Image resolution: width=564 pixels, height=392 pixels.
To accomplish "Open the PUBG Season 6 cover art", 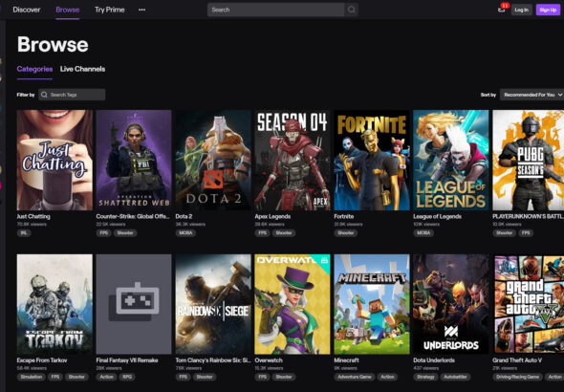I will pos(528,160).
